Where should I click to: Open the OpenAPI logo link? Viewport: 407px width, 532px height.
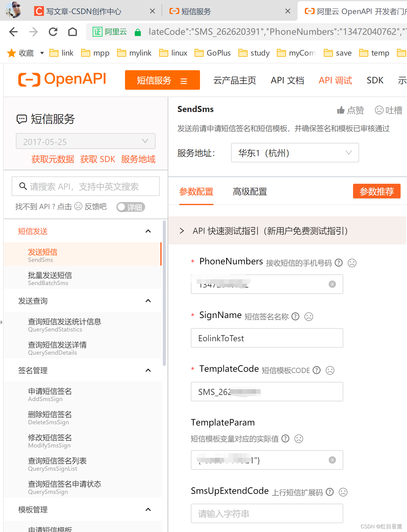tap(62, 79)
